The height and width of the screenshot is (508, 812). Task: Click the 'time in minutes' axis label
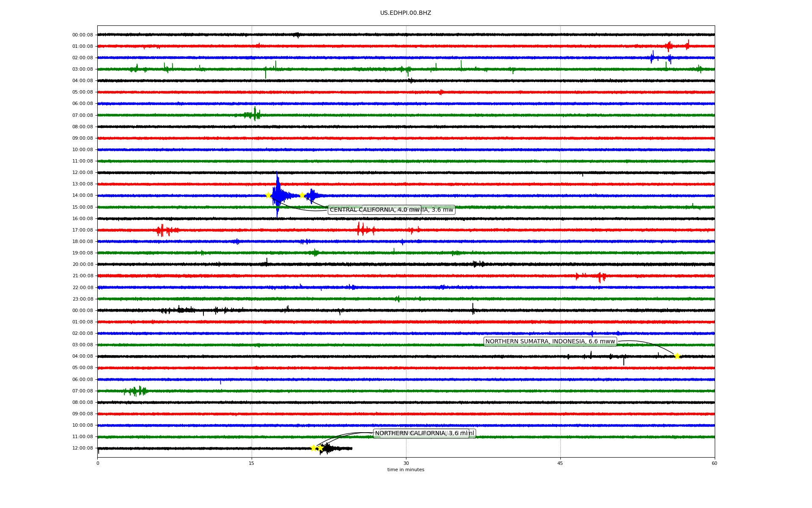406,470
